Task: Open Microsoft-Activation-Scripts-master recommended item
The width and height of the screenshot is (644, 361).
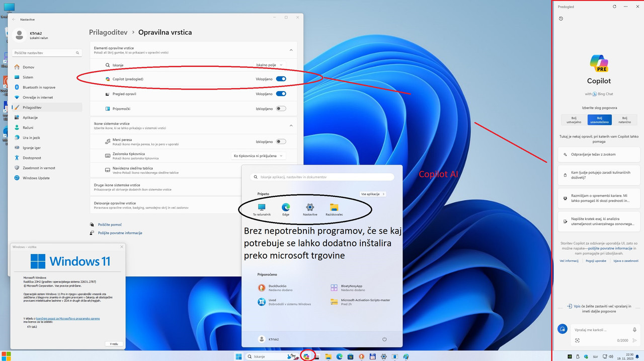Action: (x=360, y=302)
